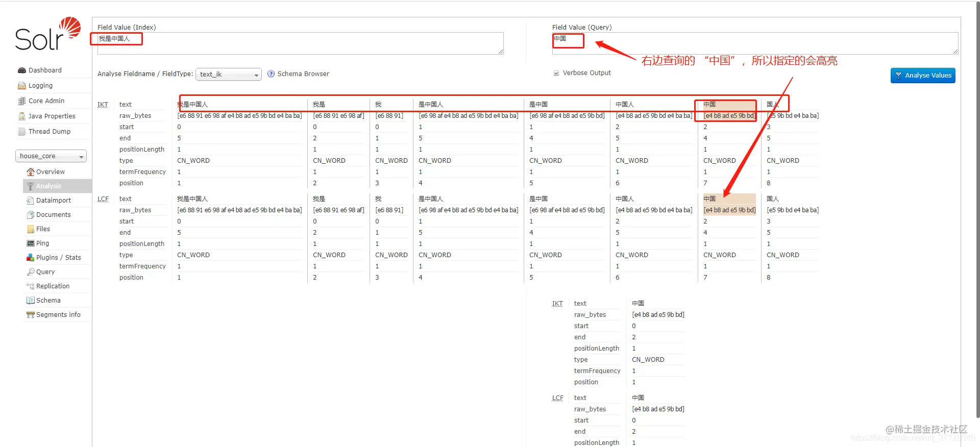This screenshot has height=447, width=980.
Task: Click the Segments info icon
Action: pos(30,315)
